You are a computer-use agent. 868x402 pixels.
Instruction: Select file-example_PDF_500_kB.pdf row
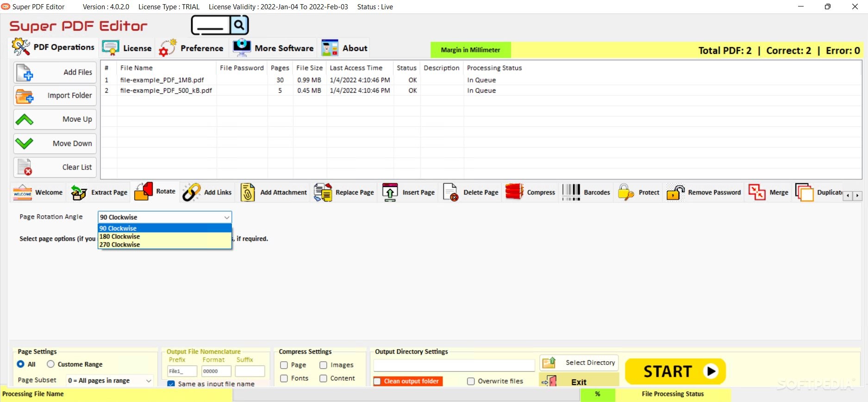[x=481, y=91]
